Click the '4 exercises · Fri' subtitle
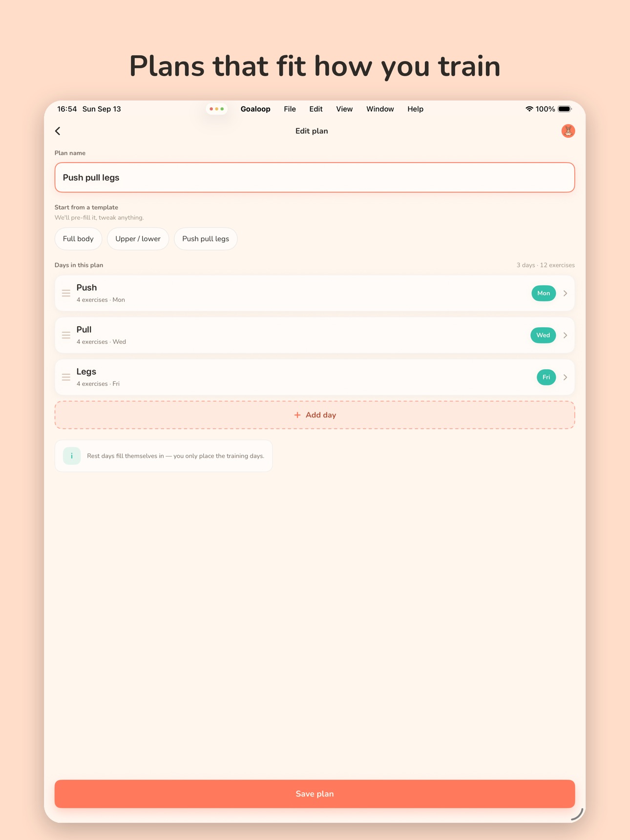Image resolution: width=630 pixels, height=840 pixels. coord(98,384)
